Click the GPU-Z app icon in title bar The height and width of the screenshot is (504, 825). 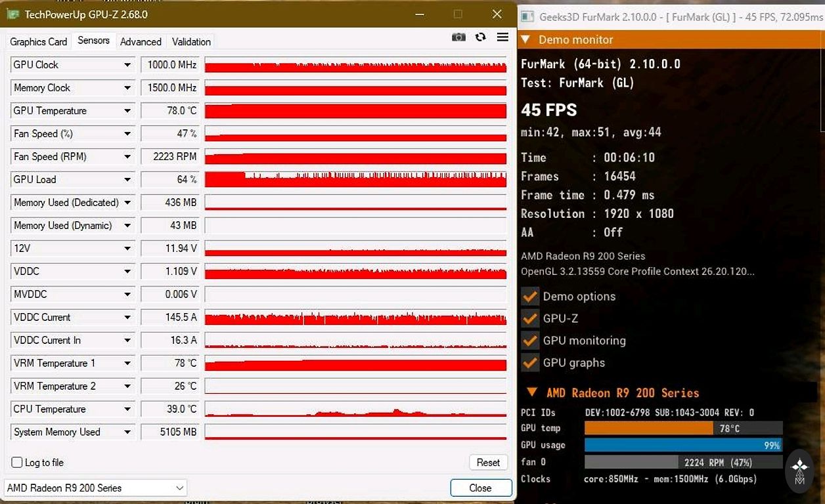pyautogui.click(x=12, y=14)
